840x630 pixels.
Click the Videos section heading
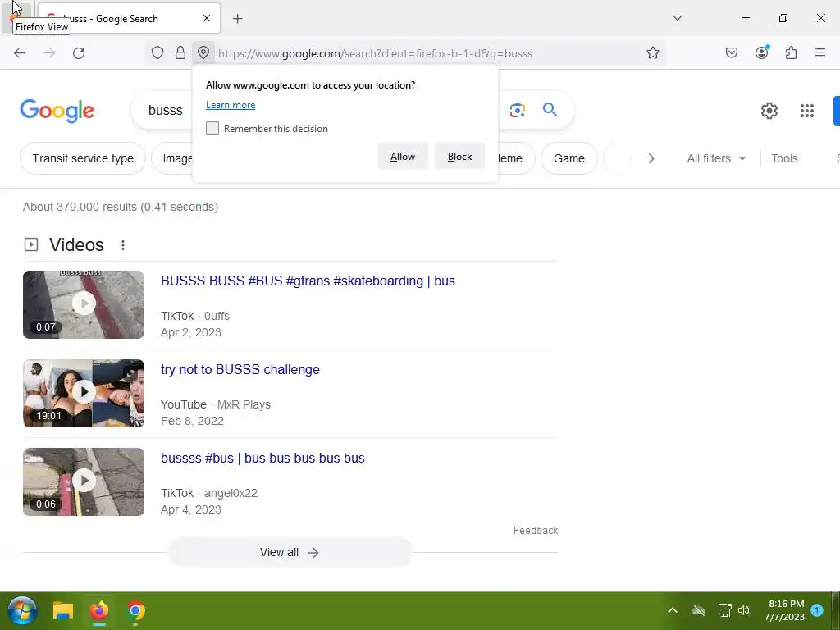[76, 244]
